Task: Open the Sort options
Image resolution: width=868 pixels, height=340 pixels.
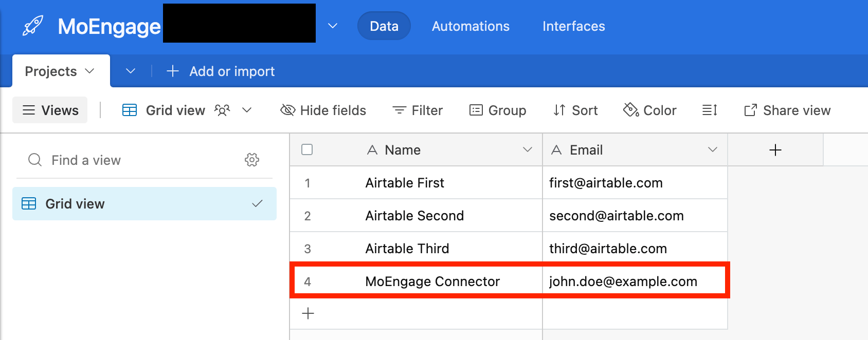Action: 575,110
